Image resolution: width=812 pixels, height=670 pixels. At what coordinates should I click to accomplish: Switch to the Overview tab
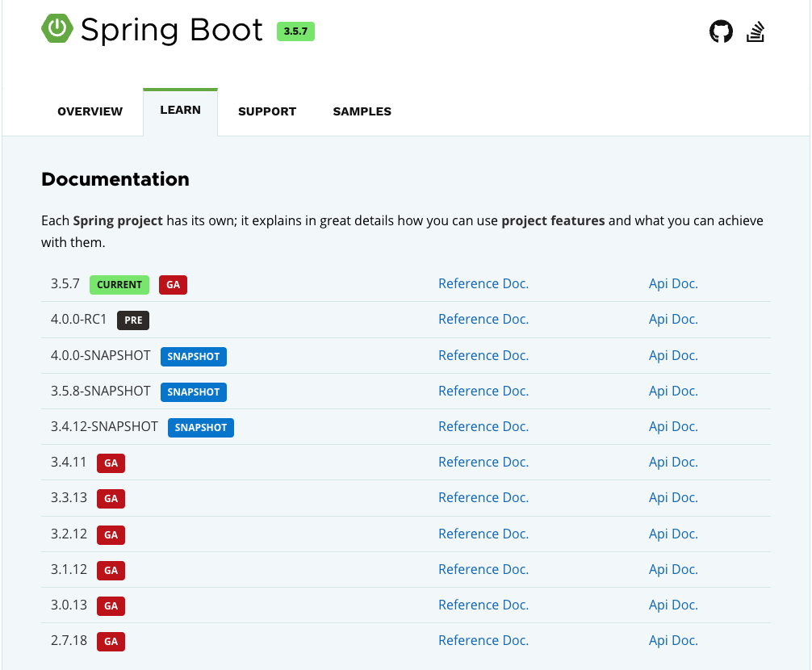point(90,111)
